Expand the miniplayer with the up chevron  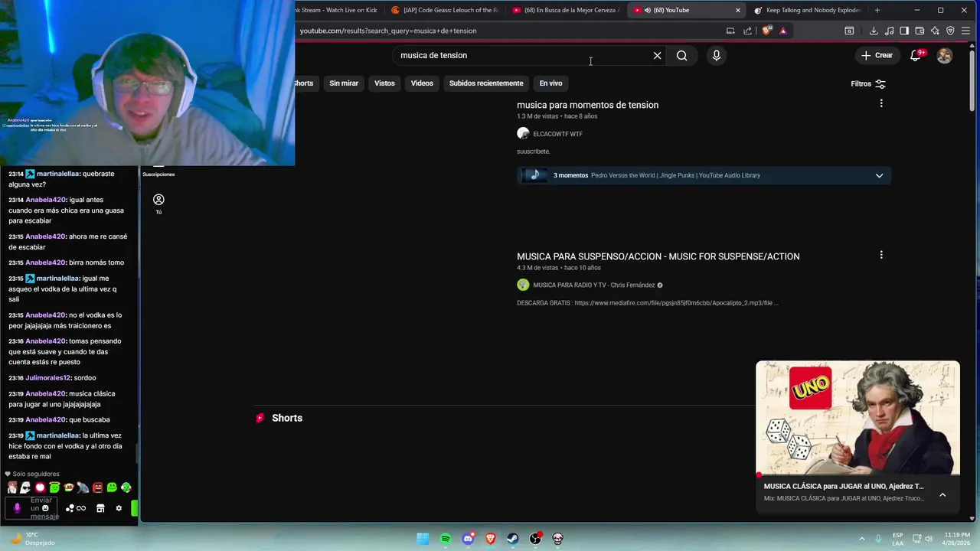(x=942, y=495)
